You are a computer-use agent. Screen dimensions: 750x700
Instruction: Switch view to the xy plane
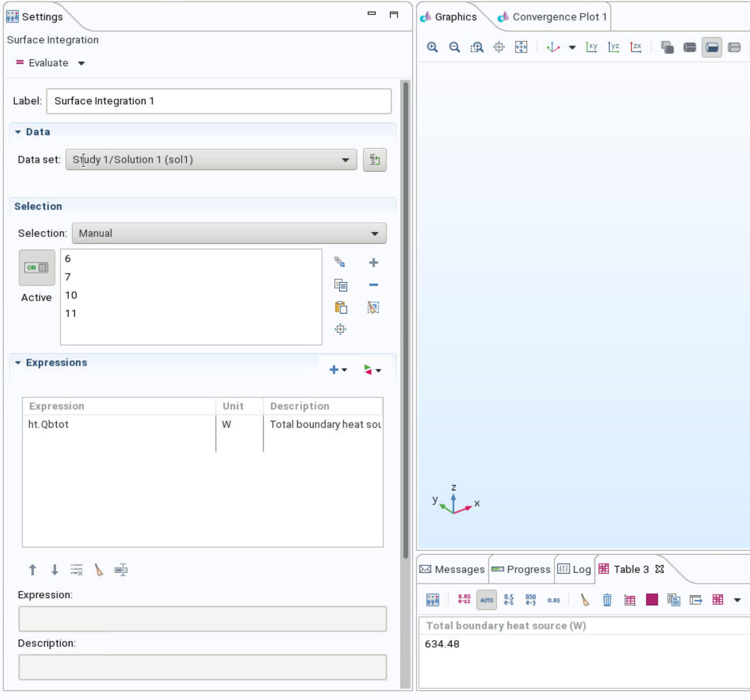click(591, 47)
